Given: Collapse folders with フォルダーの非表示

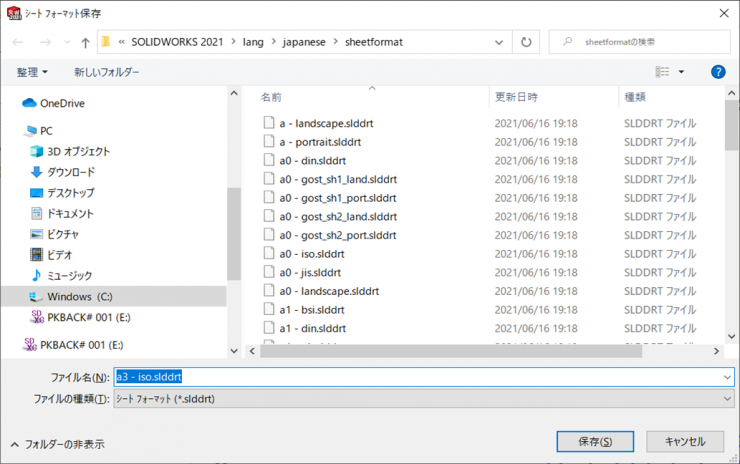Looking at the screenshot, I should (58, 444).
